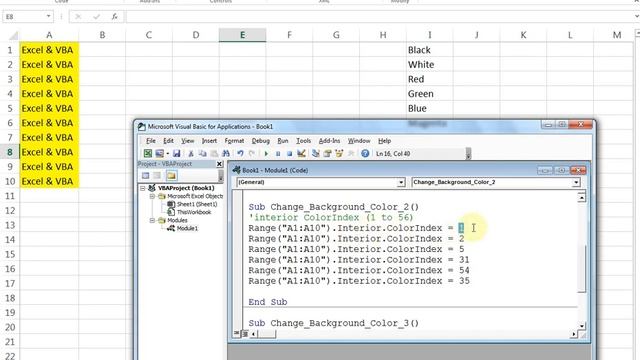Click the code window vertical scrollbar up arrow

point(582,198)
